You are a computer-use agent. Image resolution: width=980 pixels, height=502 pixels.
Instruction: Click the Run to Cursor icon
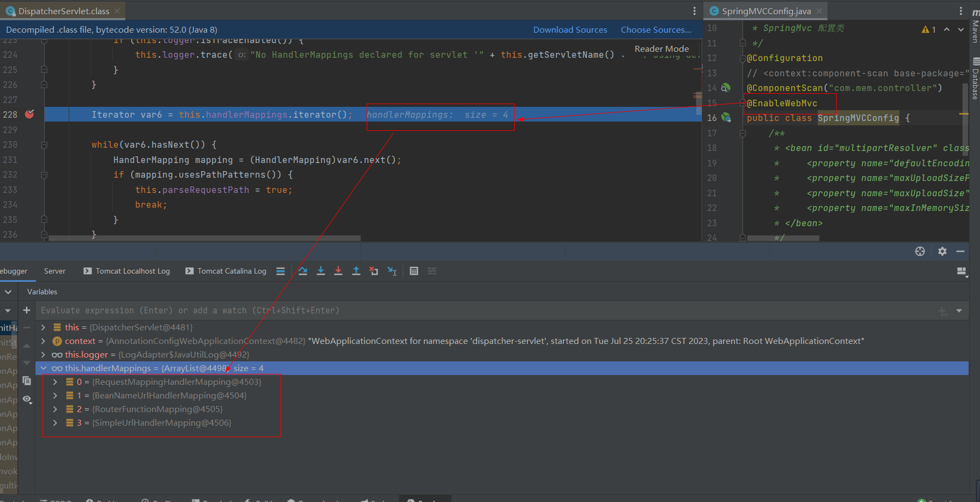[x=392, y=271]
